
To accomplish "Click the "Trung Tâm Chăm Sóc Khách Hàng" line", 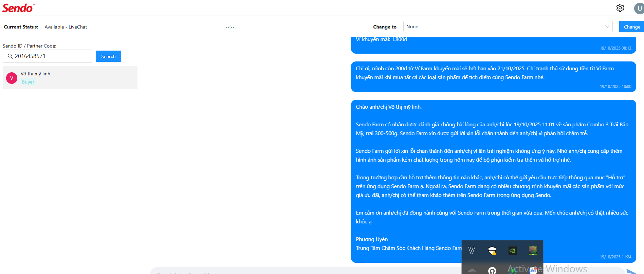I will [409, 248].
